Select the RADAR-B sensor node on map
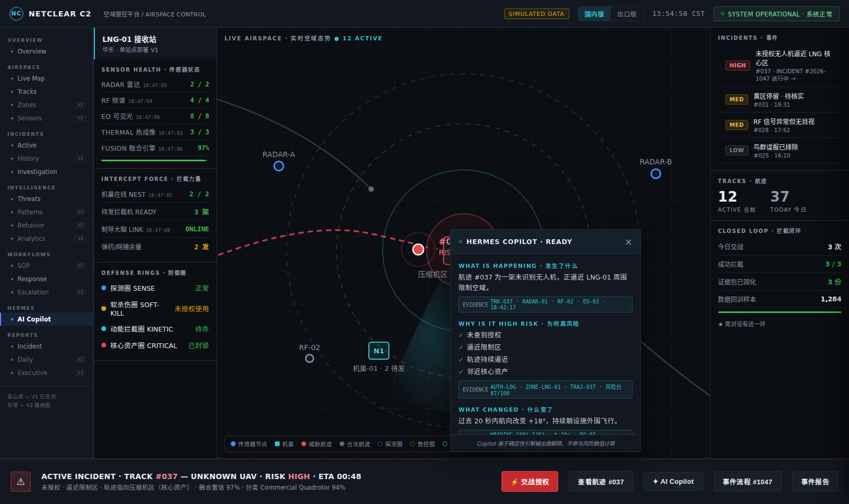Screen dimensions: 849x504 point(656,173)
